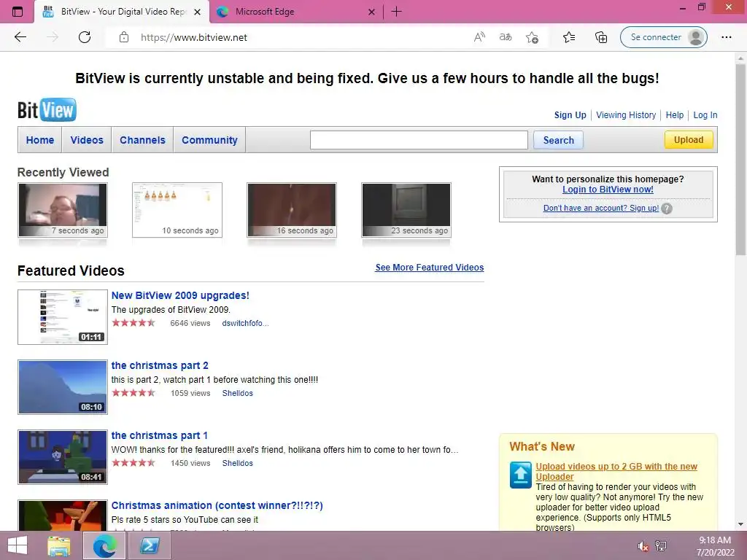
Task: Open the Collections icon
Action: [601, 37]
